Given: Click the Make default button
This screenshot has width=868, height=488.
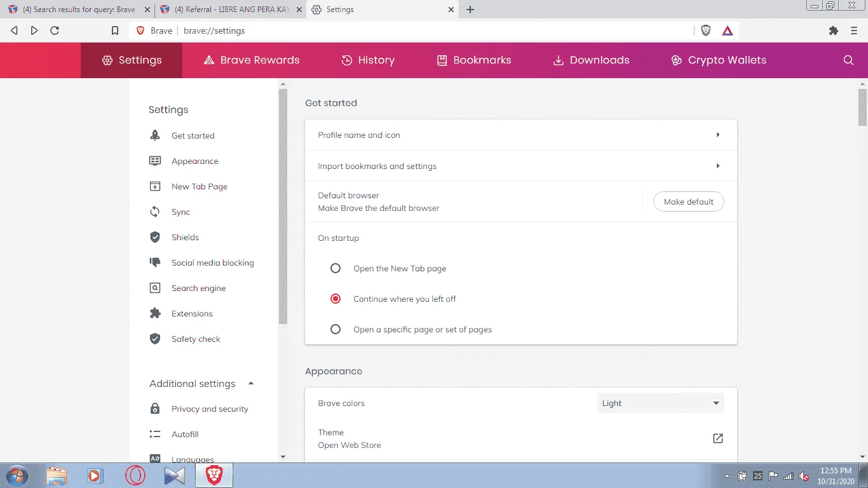Looking at the screenshot, I should click(x=688, y=201).
